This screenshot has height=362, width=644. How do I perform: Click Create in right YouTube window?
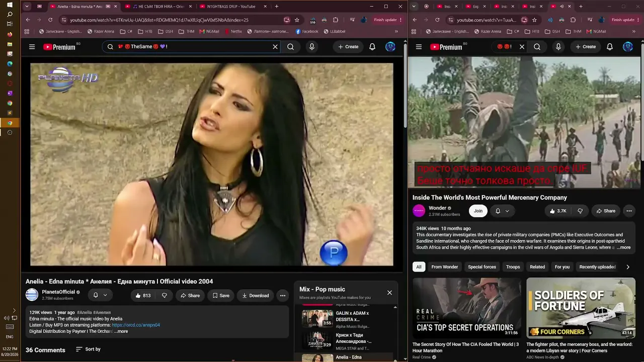[586, 47]
